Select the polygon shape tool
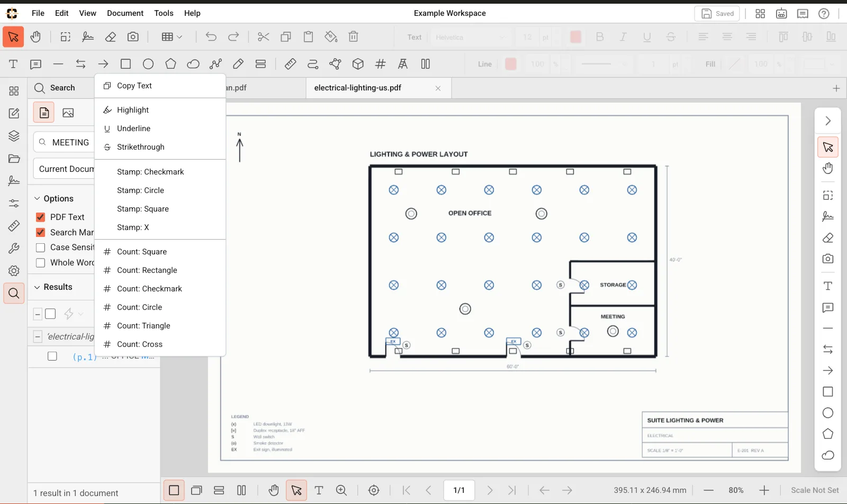This screenshot has width=847, height=504. coord(170,64)
